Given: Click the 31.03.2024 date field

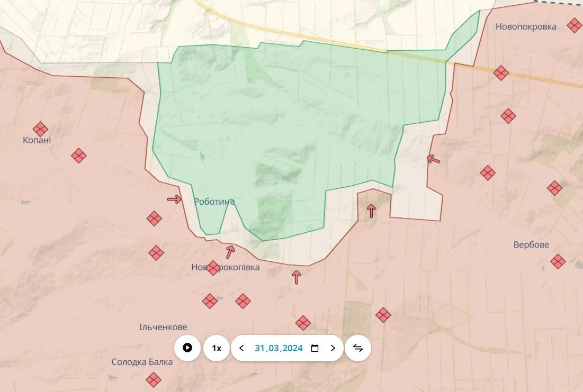Looking at the screenshot, I should pos(279,348).
